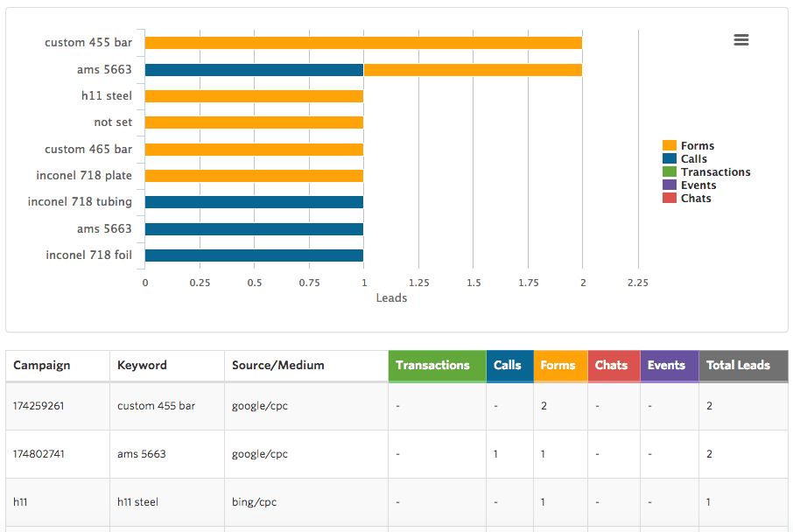Click the inconel 718 tubing axis label

click(80, 202)
